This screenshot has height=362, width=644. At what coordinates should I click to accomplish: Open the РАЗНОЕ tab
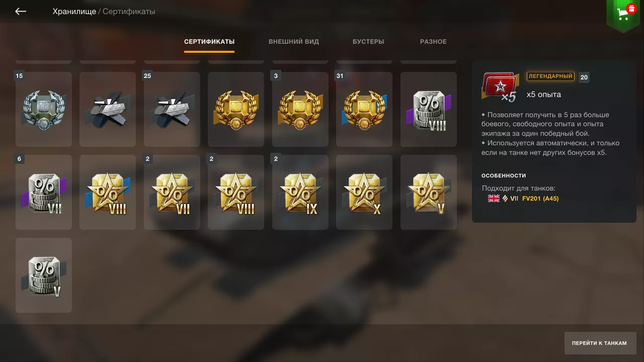point(433,42)
